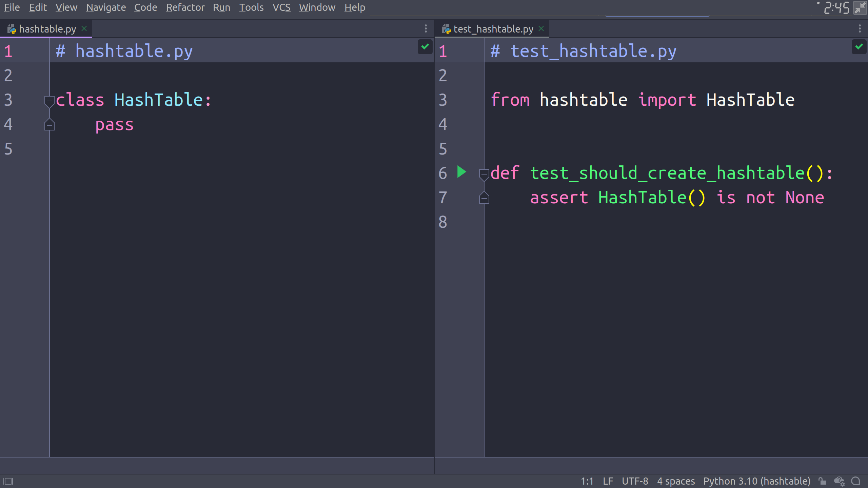Toggle the read-only lock in the status bar

pos(822,481)
